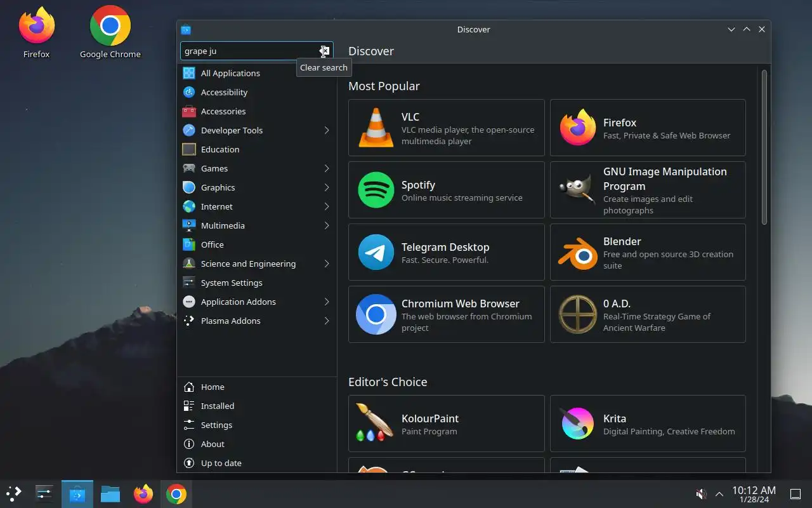The height and width of the screenshot is (508, 812).
Task: Open the Krita Digital Painting card
Action: (648, 424)
